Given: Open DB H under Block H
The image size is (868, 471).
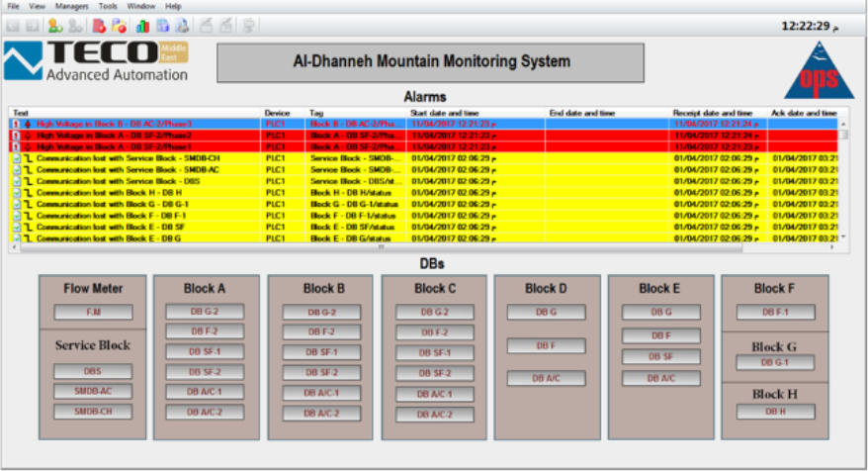Looking at the screenshot, I should 775,411.
